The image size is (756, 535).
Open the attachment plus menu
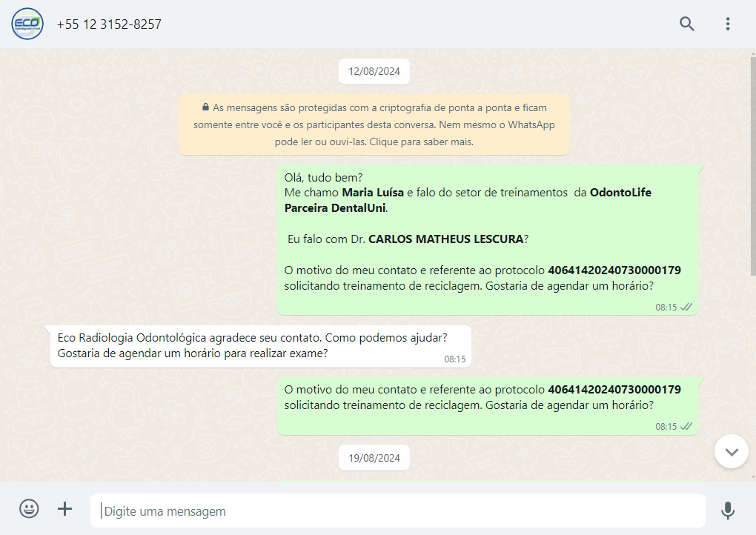pos(64,508)
